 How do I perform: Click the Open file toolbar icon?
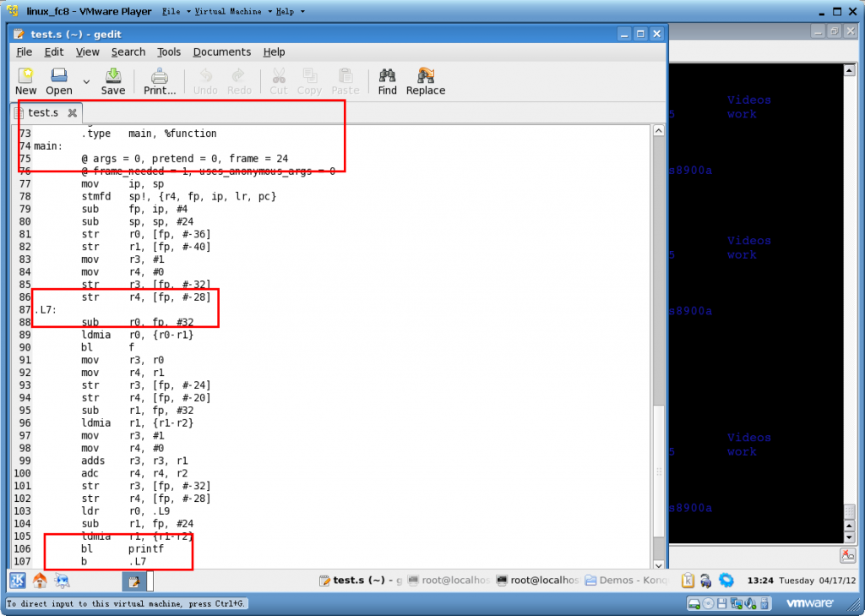59,81
